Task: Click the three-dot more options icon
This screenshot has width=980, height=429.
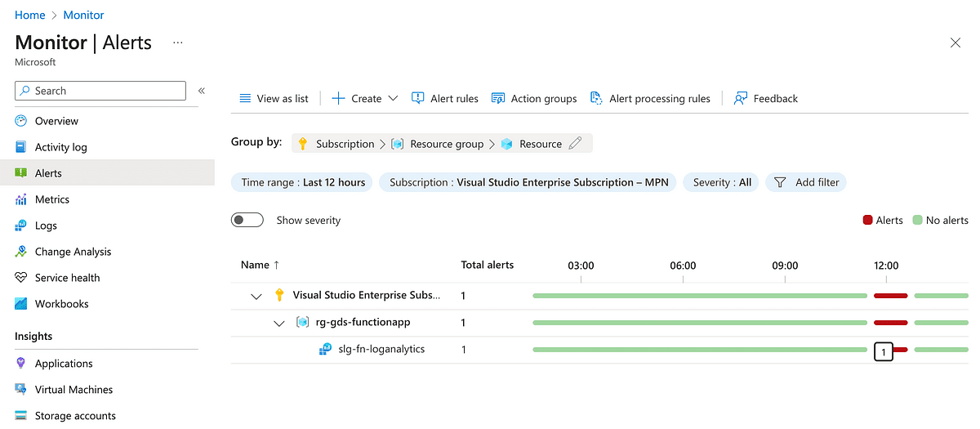Action: pos(177,42)
